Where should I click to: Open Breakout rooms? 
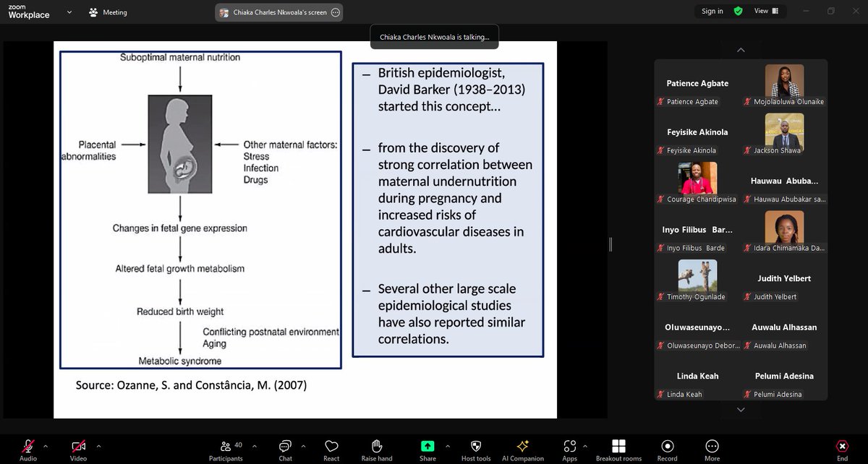618,450
